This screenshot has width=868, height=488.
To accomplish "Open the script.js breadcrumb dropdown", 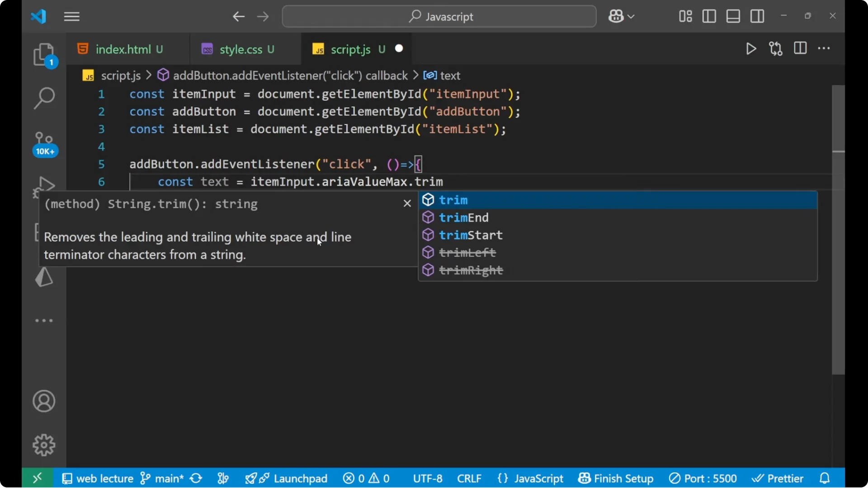I will tap(121, 75).
